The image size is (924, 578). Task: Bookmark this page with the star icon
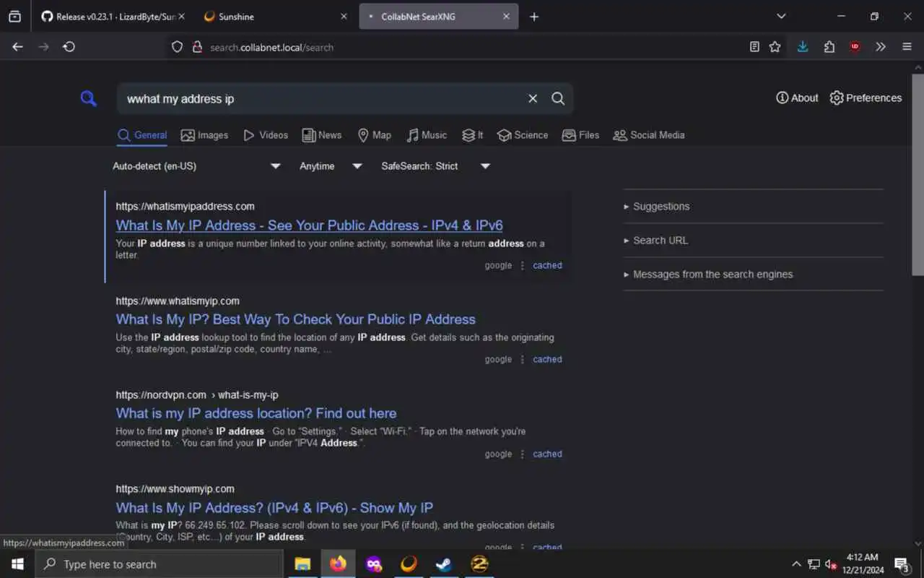[x=775, y=47]
